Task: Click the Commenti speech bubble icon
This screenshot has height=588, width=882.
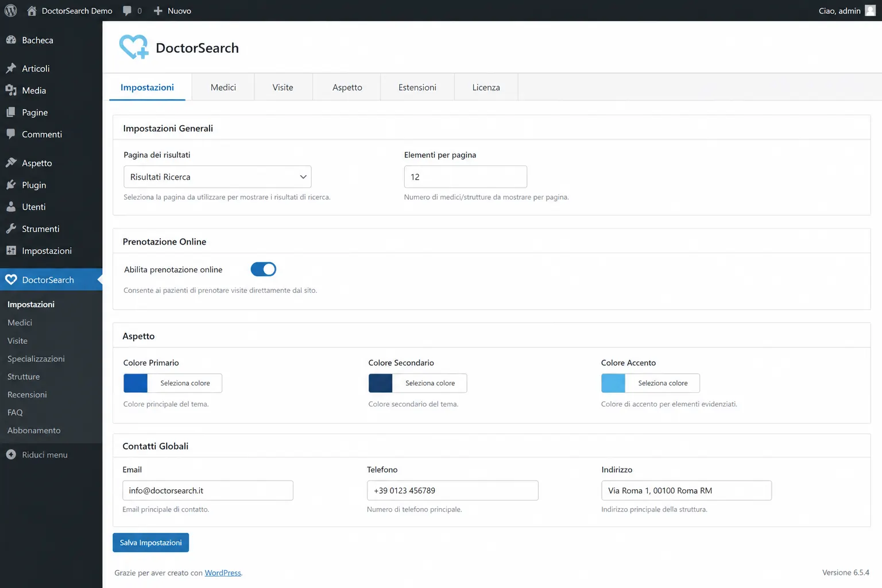Action: tap(11, 134)
